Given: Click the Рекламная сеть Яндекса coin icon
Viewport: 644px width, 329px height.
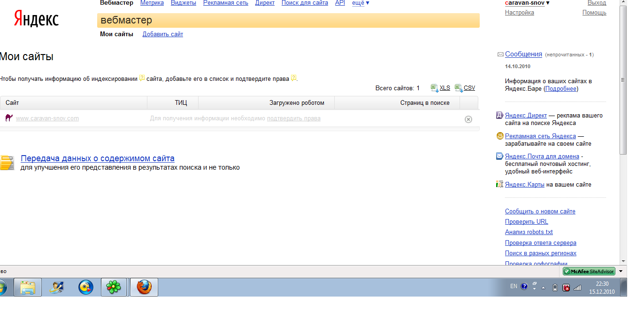Looking at the screenshot, I should [500, 136].
